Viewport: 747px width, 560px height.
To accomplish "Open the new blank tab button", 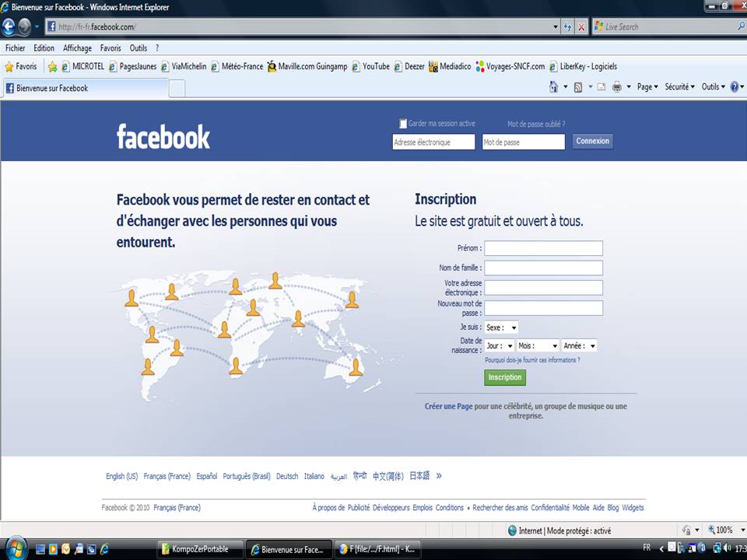I will pos(177,89).
